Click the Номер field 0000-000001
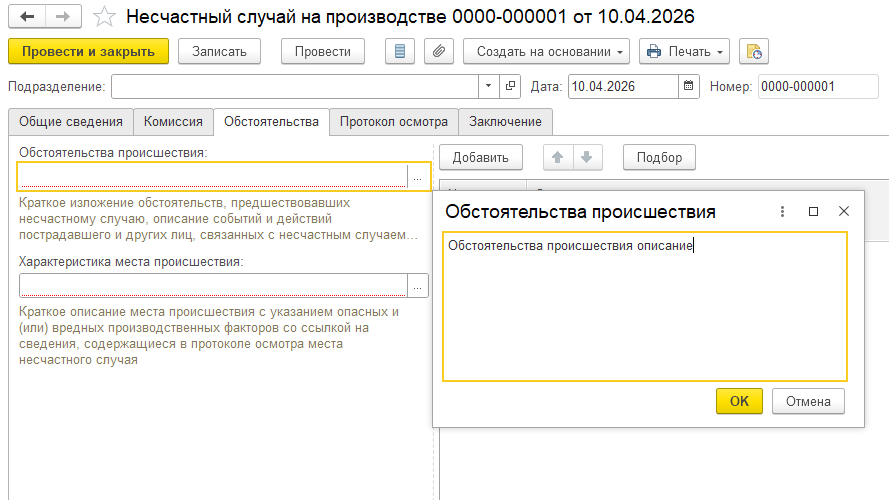889x500 pixels. (818, 86)
